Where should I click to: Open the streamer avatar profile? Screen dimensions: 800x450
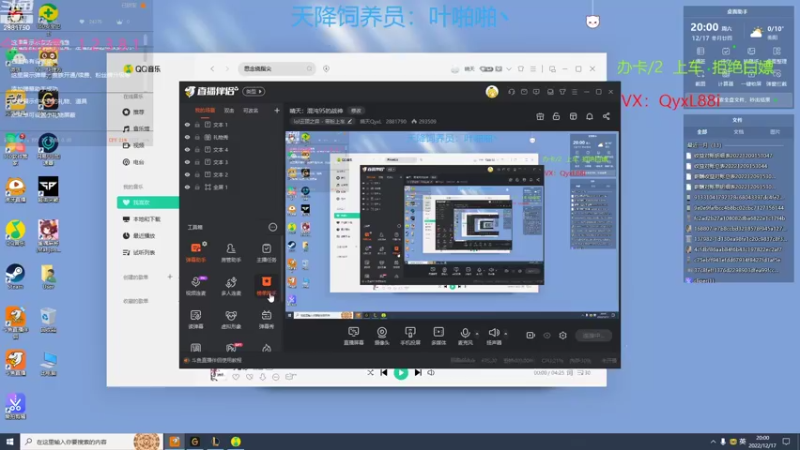[492, 92]
